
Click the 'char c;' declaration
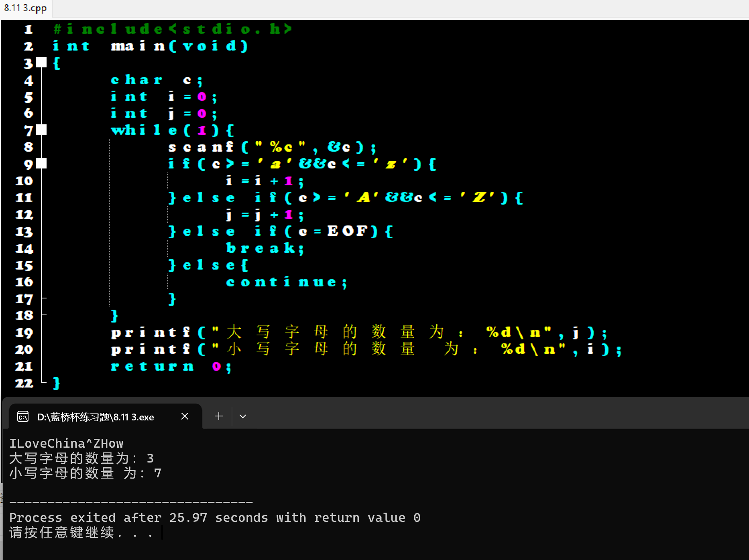point(157,80)
